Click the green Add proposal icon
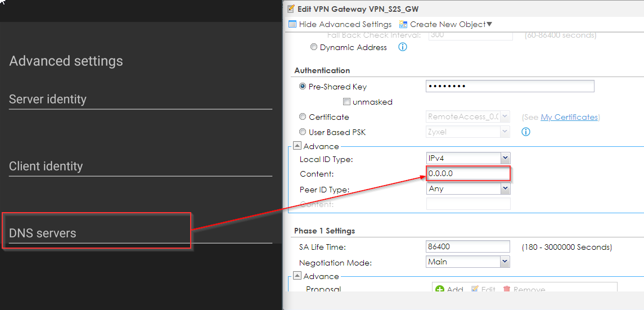 440,289
